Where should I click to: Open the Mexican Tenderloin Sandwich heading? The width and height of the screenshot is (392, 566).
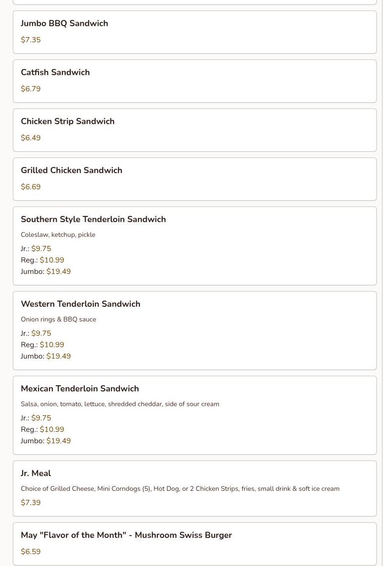click(80, 389)
